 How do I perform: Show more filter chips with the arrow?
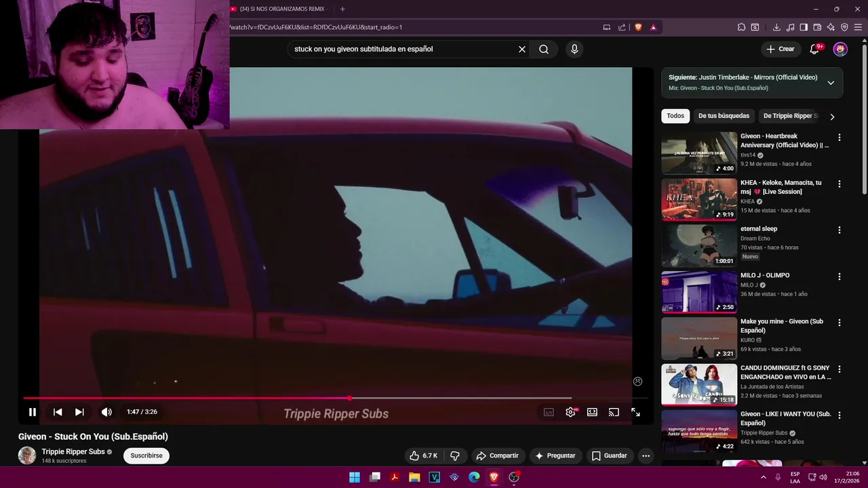coord(832,117)
